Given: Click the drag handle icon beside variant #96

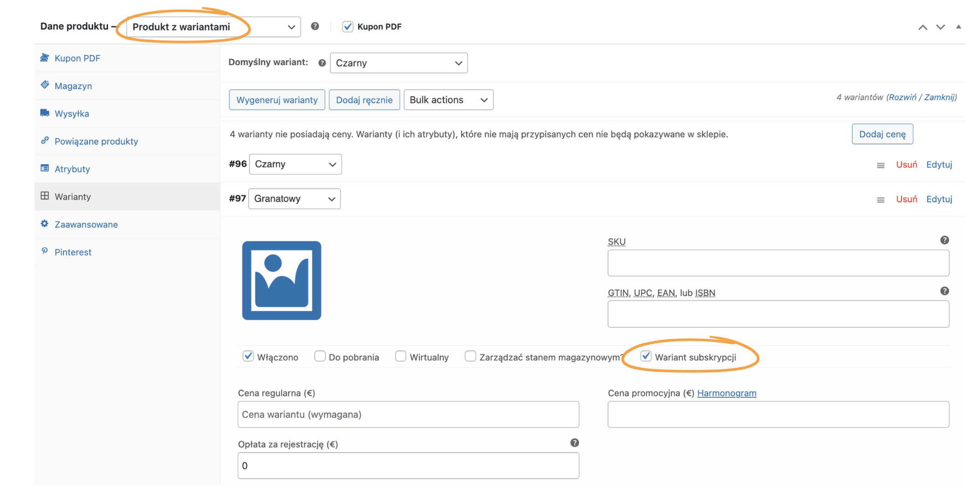Looking at the screenshot, I should pos(881,165).
